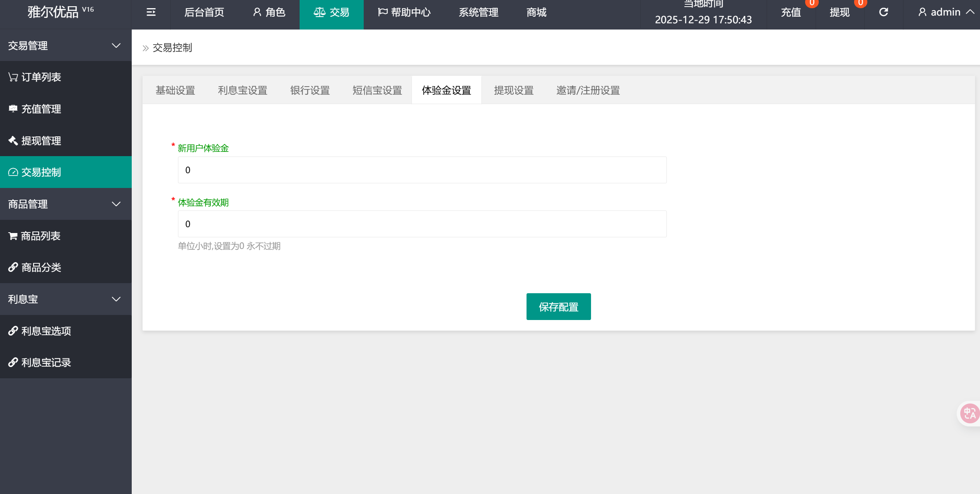Click the 保存配置 button

click(x=558, y=307)
